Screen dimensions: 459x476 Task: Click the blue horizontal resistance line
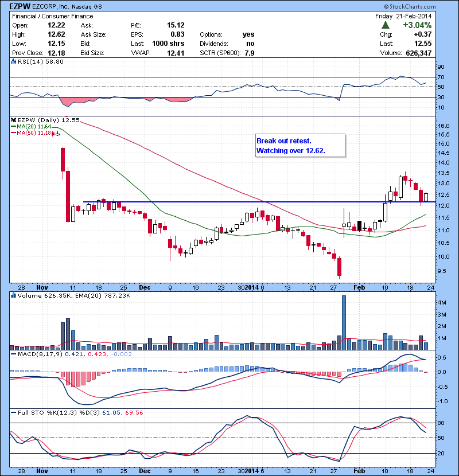click(x=259, y=202)
